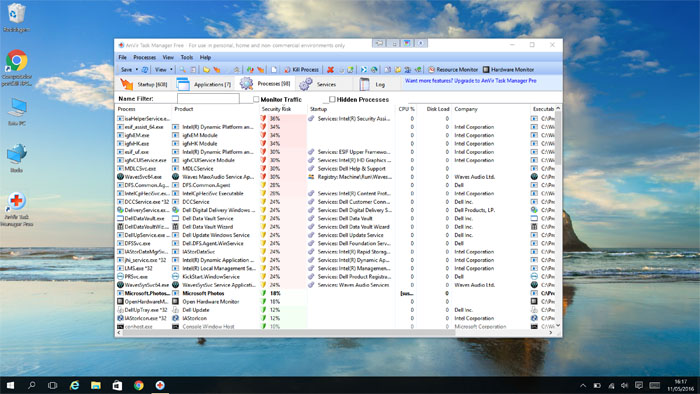Open Hardware Monitor from the toolbar
The width and height of the screenshot is (700, 394).
tap(508, 70)
